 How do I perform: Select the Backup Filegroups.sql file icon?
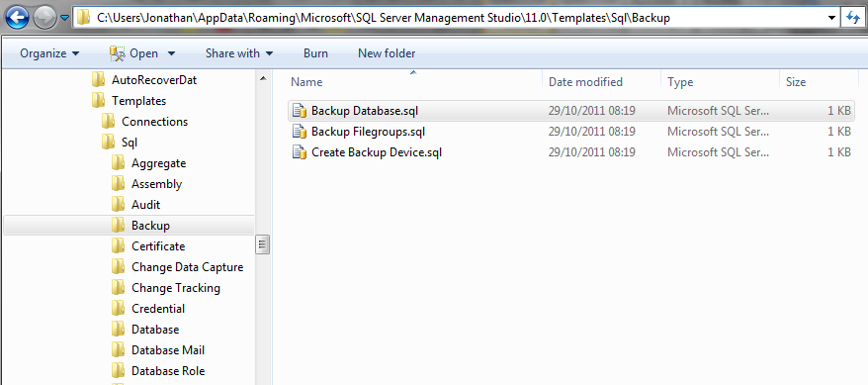click(x=299, y=132)
